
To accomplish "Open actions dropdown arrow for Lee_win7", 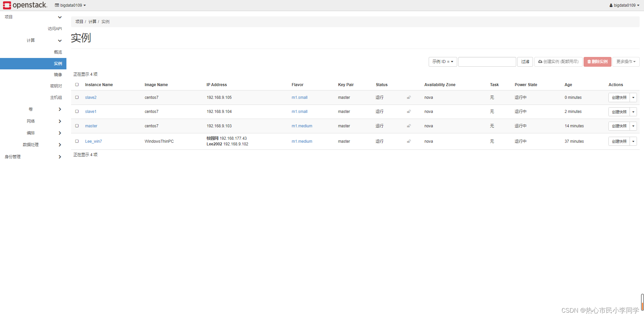I will click(633, 141).
